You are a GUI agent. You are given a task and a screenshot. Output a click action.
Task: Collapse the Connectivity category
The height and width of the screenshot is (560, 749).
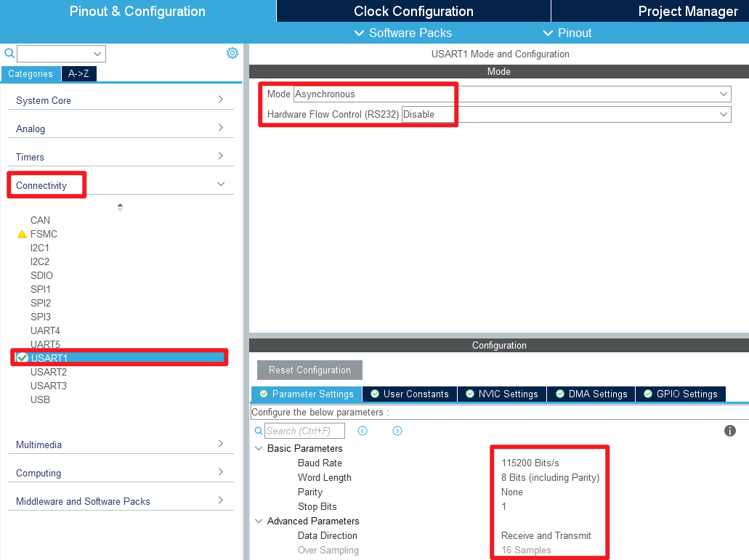pos(221,185)
